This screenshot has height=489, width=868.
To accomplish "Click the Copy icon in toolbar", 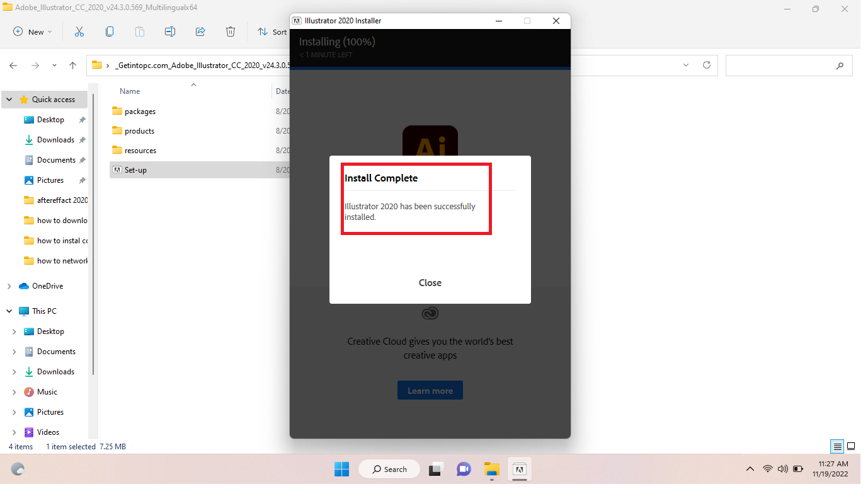I will [x=110, y=32].
